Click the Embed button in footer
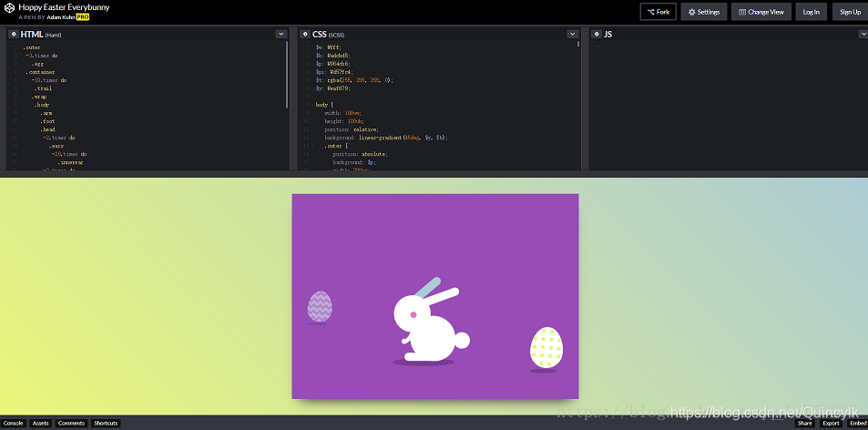868x430 pixels. pos(856,424)
